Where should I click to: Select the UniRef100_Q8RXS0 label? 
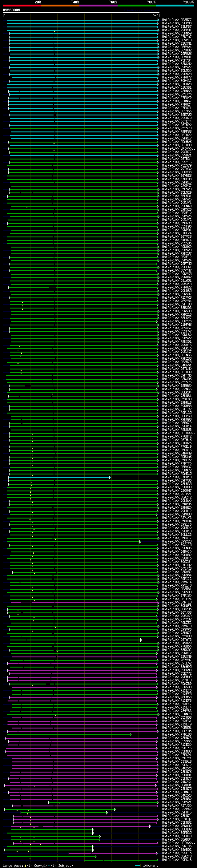click(177, 172)
